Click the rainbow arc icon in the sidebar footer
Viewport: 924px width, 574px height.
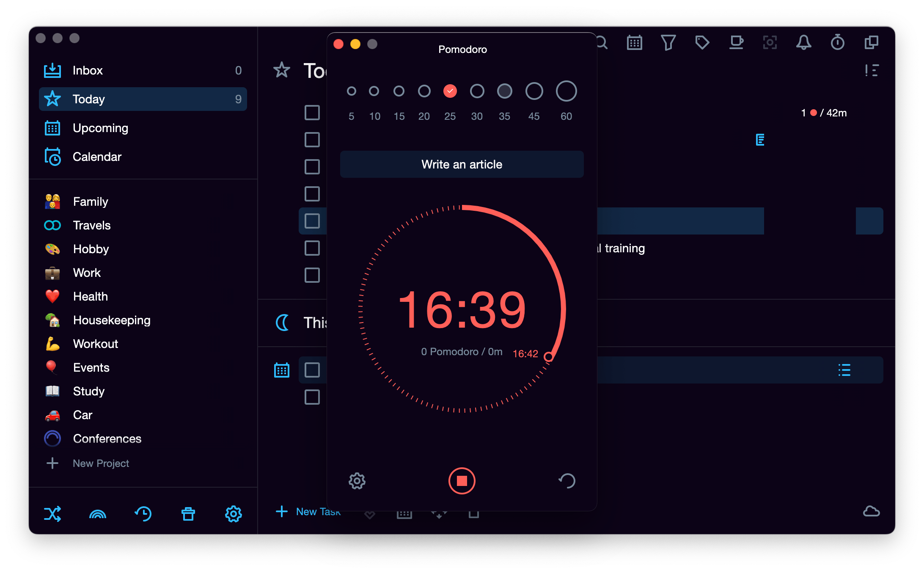point(98,514)
